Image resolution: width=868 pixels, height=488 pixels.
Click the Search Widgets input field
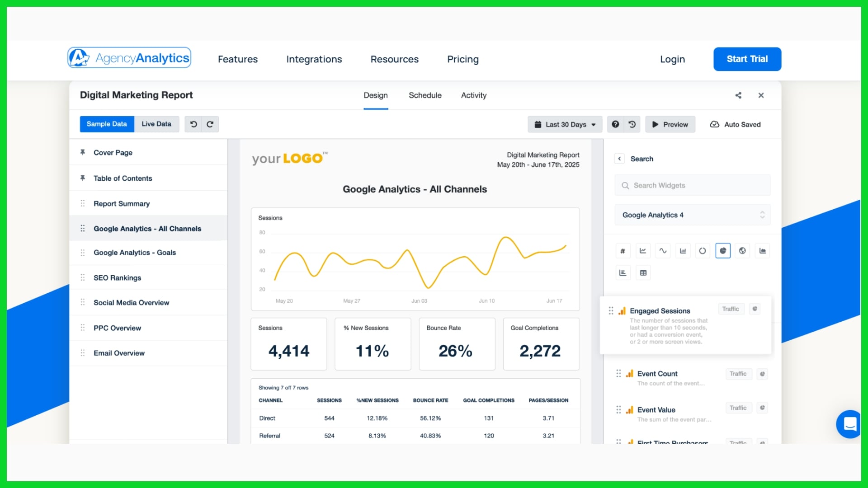click(692, 186)
